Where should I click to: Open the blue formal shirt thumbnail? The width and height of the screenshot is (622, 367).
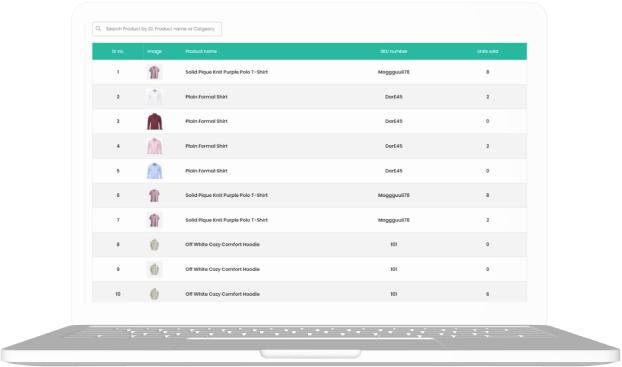coord(154,171)
